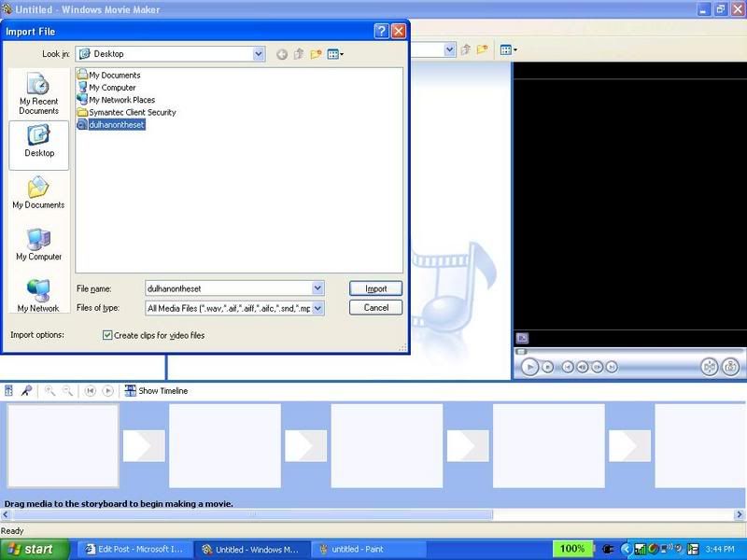Click the Cancel button
The height and width of the screenshot is (560, 747).
pyautogui.click(x=376, y=308)
